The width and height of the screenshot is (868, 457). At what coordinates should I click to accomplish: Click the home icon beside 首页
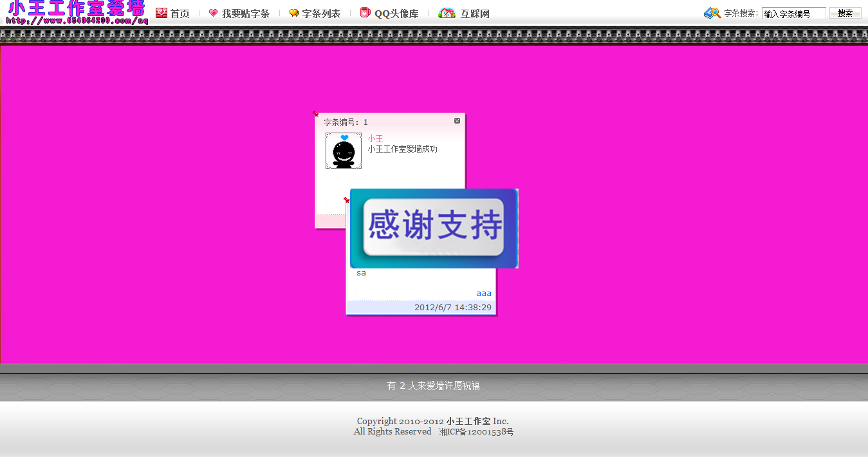point(162,13)
